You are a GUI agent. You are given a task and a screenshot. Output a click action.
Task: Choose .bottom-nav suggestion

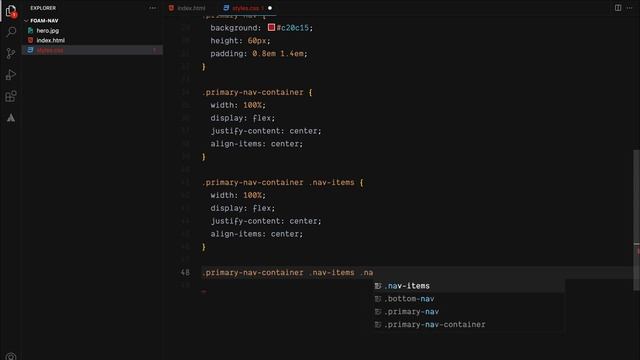pyautogui.click(x=468, y=299)
